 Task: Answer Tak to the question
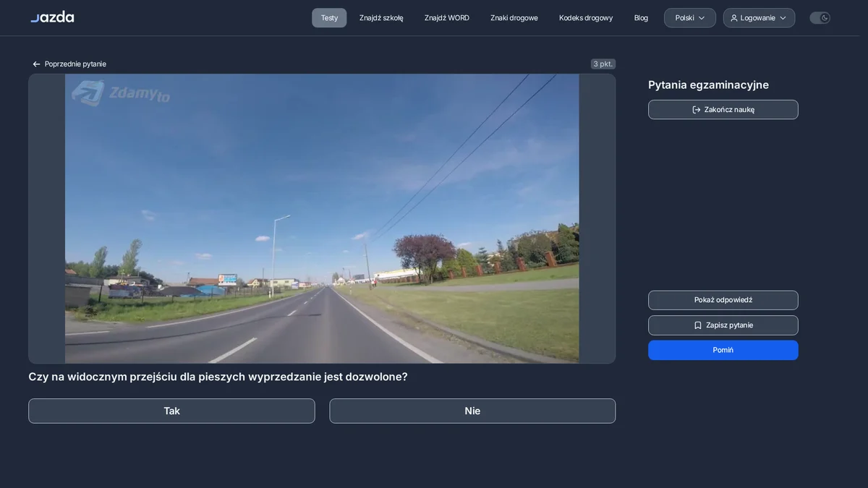pyautogui.click(x=171, y=411)
